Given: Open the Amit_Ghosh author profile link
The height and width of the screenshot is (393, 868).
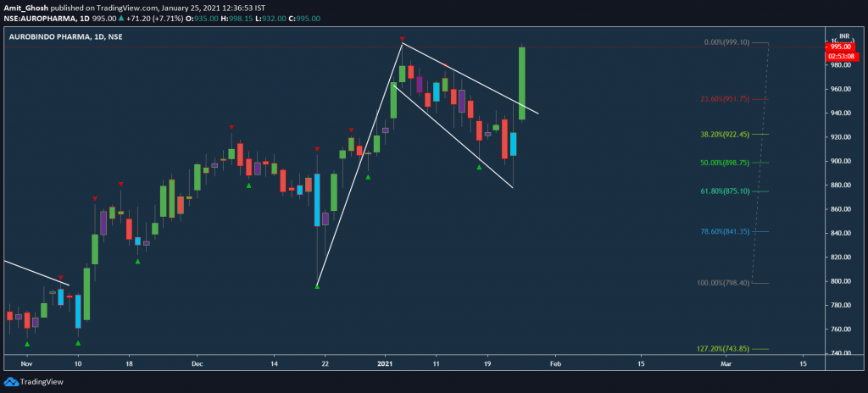Looking at the screenshot, I should pyautogui.click(x=28, y=7).
